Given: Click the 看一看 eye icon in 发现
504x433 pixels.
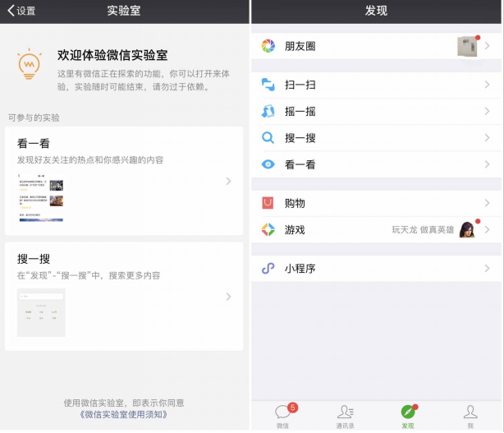Looking at the screenshot, I should tap(268, 164).
